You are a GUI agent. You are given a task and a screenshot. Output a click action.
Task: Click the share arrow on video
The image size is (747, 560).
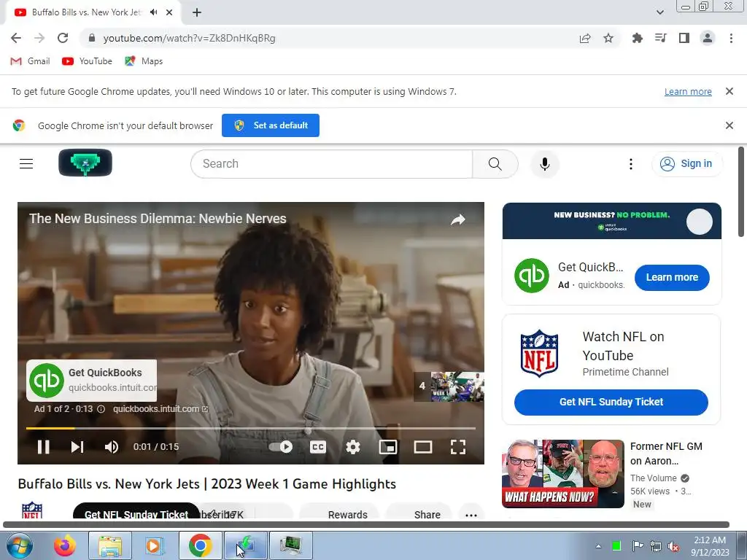pyautogui.click(x=458, y=219)
